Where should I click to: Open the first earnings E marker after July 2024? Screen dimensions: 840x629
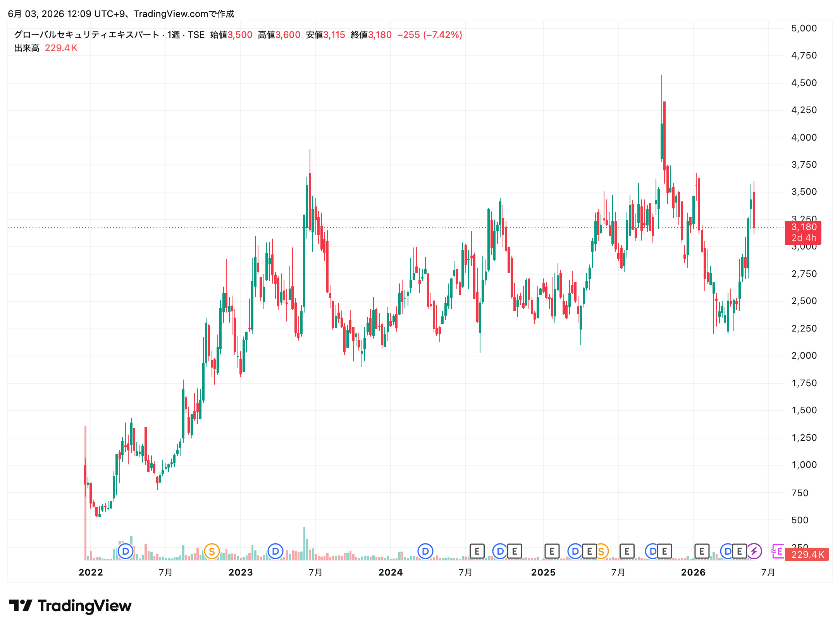[x=477, y=551]
